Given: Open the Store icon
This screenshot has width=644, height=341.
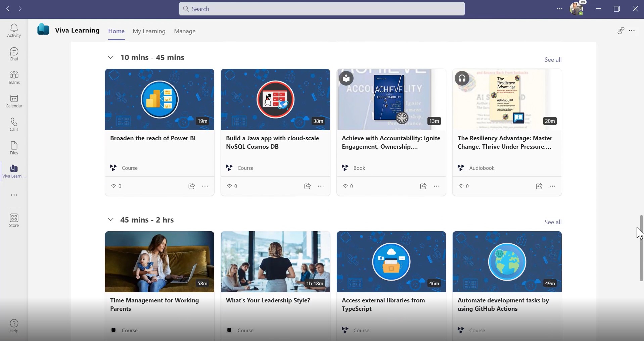Looking at the screenshot, I should click(x=14, y=221).
